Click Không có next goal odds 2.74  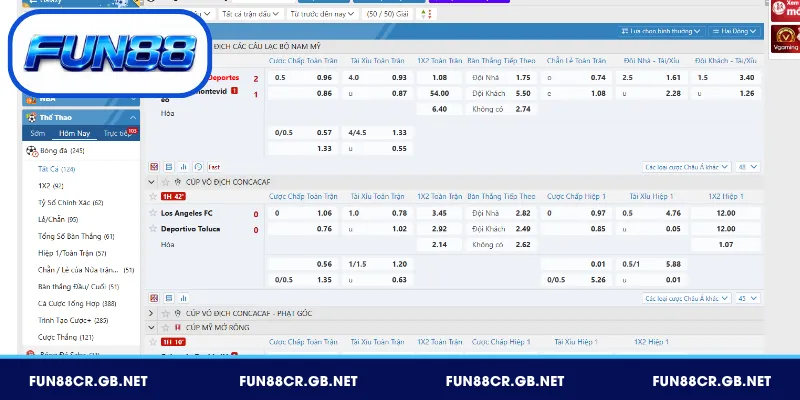[523, 109]
